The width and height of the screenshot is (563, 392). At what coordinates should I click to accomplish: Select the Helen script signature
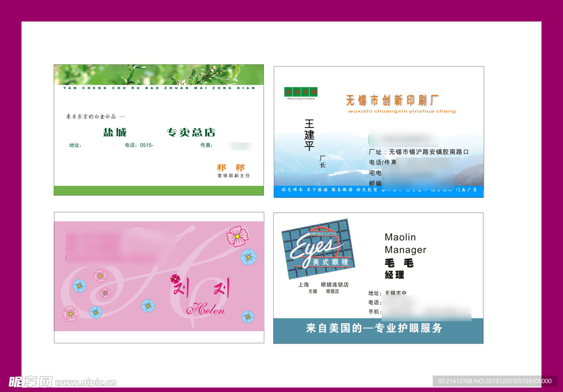pyautogui.click(x=206, y=310)
